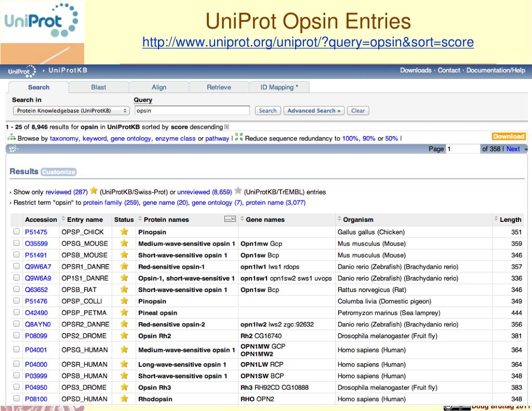Open Documentation/Help in the header

click(x=495, y=70)
